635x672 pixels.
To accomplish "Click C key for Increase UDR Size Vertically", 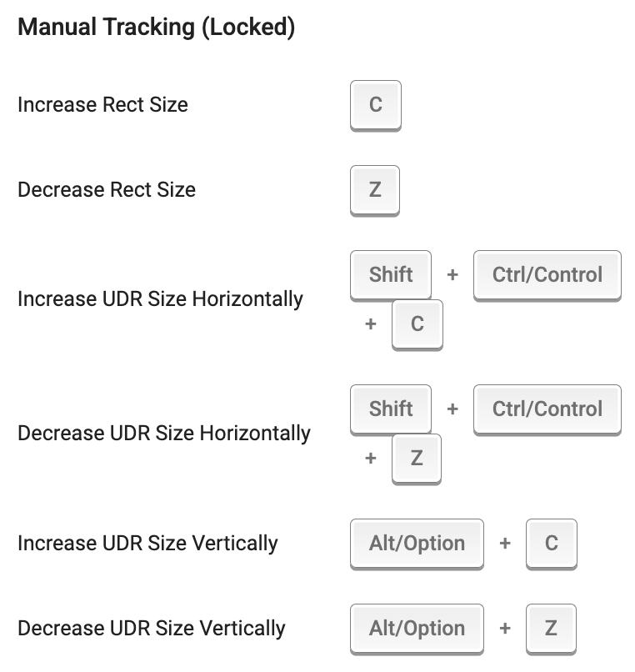I will point(551,544).
